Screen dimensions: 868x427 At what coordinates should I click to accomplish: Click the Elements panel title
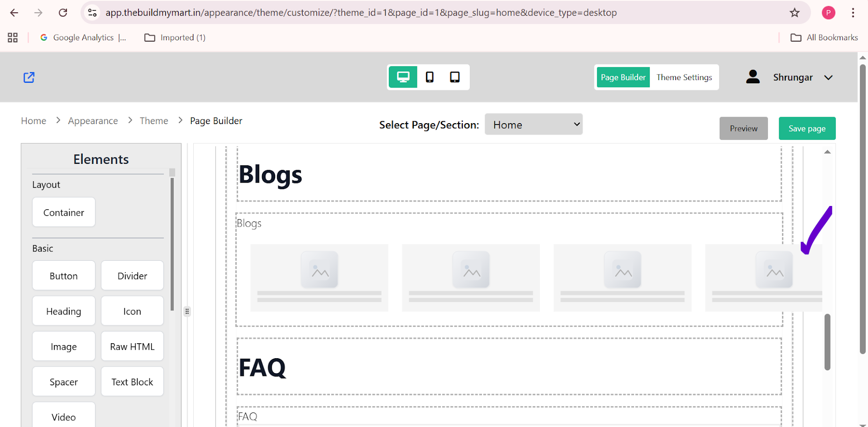point(101,159)
